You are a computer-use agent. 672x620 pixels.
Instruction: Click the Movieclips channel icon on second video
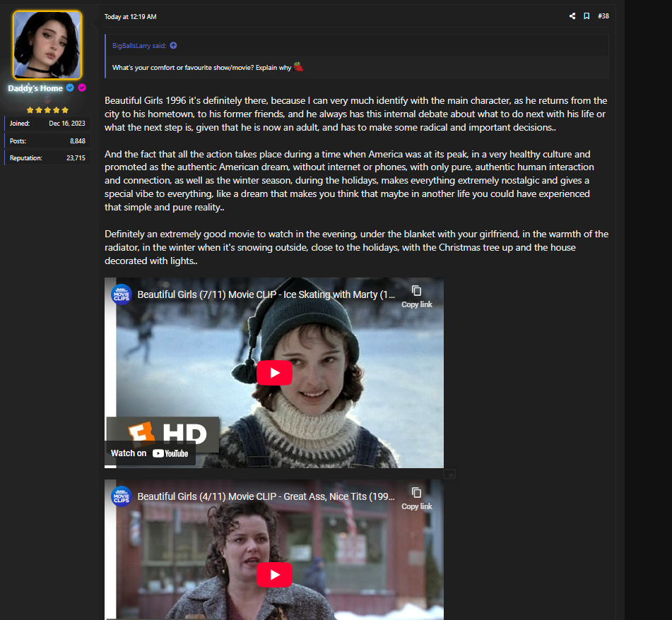point(122,496)
